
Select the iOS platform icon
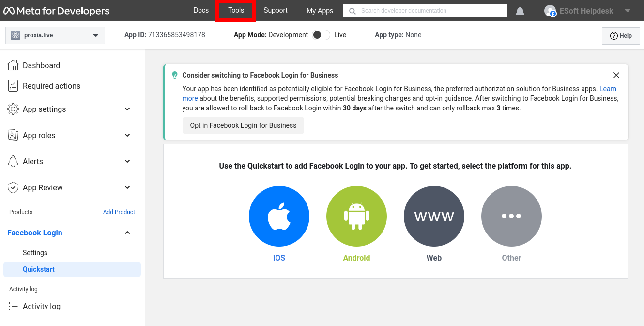279,216
